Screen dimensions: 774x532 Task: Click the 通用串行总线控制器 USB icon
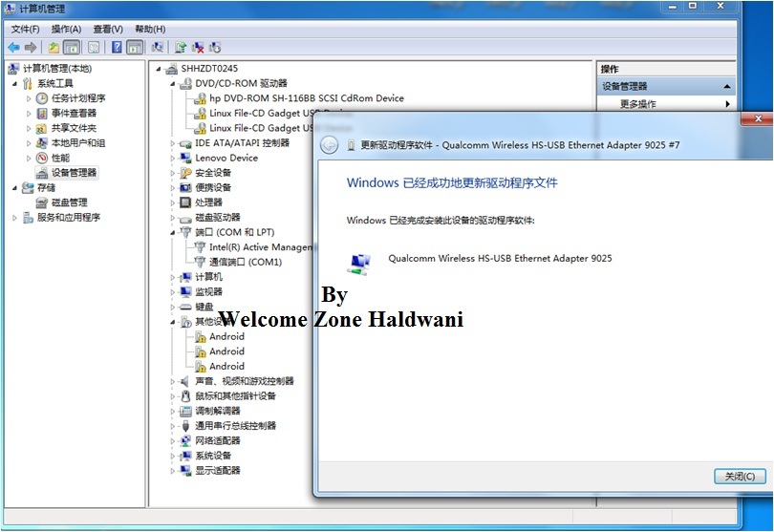185,425
